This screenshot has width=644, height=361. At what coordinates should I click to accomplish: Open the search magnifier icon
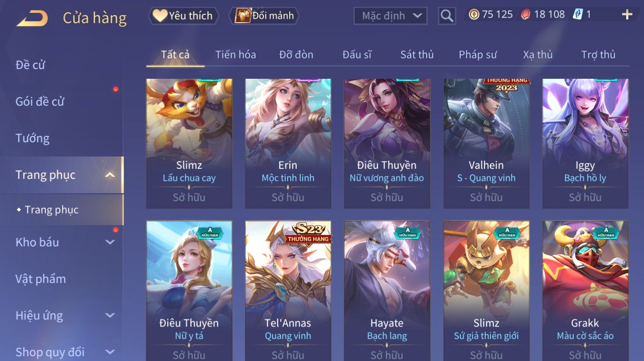tap(447, 16)
